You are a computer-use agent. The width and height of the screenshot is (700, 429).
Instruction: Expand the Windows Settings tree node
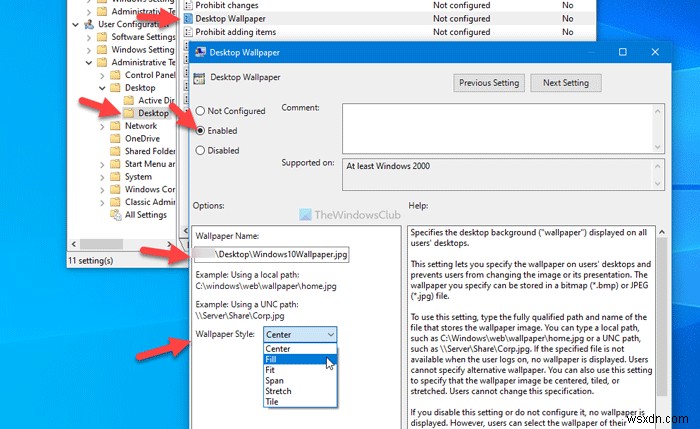pyautogui.click(x=88, y=50)
